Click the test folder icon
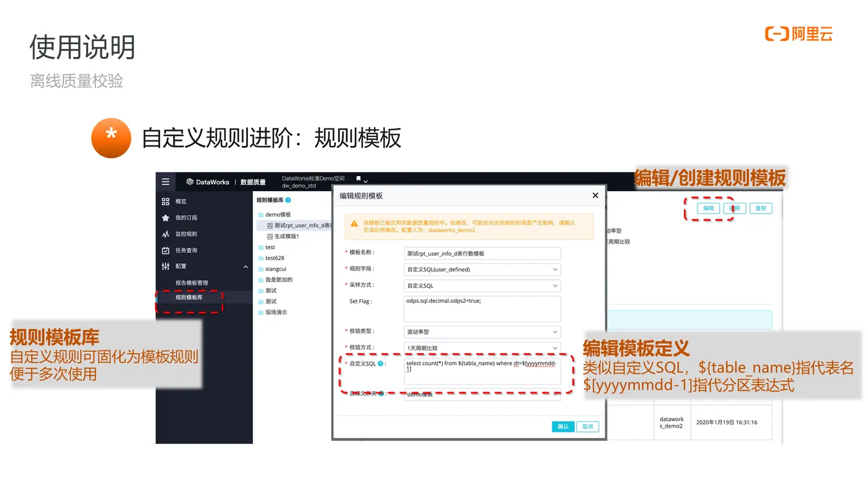Screen dimensions: 868x489 pyautogui.click(x=261, y=248)
